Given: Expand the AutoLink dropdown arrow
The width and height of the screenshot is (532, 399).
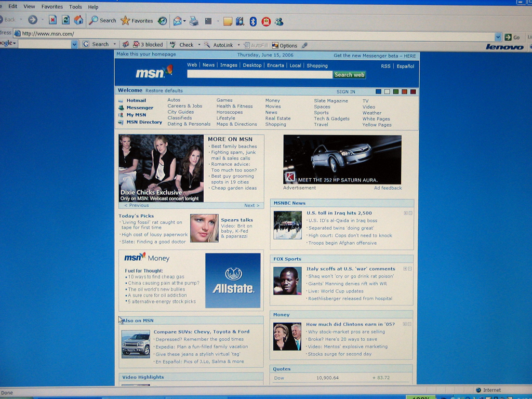Looking at the screenshot, I should [238, 45].
